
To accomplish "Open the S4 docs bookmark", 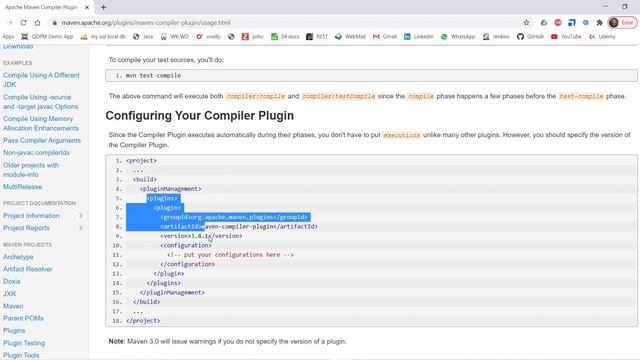I will point(285,36).
